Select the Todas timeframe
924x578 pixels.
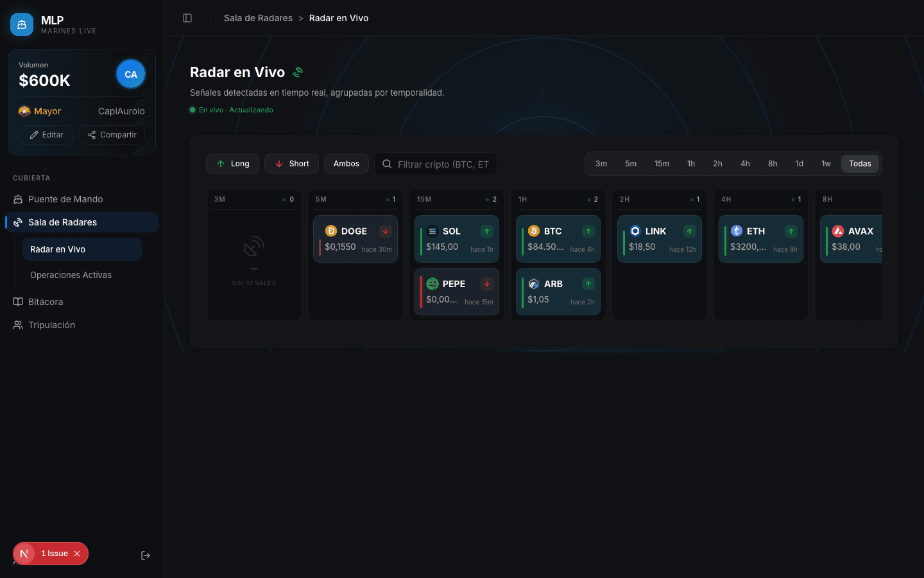click(x=860, y=164)
